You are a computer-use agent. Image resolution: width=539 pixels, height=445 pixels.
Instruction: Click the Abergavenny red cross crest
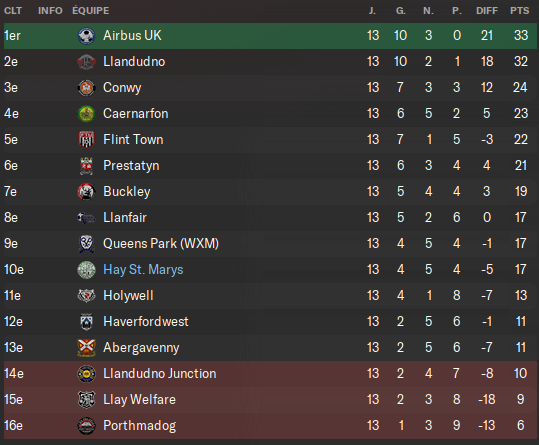[x=86, y=348]
